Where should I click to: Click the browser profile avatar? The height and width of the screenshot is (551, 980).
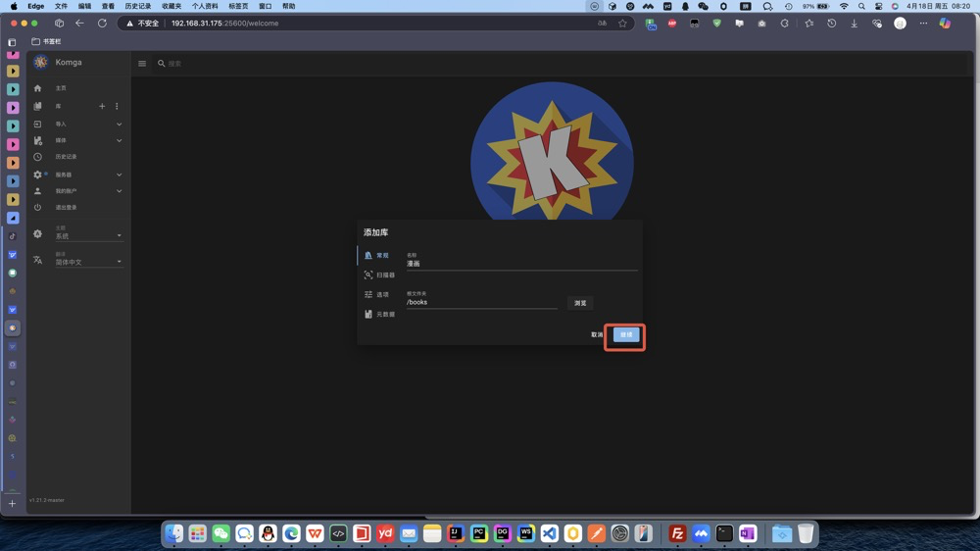[900, 24]
